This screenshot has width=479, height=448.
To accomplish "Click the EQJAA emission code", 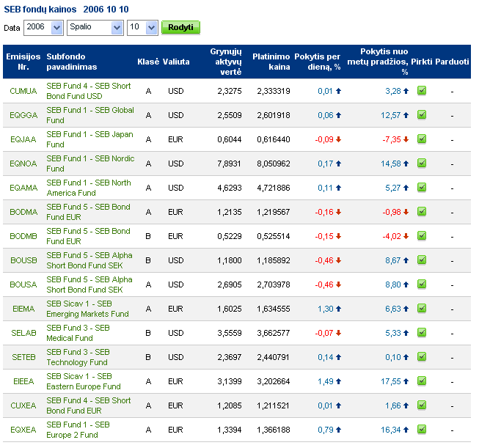I will tap(23, 139).
